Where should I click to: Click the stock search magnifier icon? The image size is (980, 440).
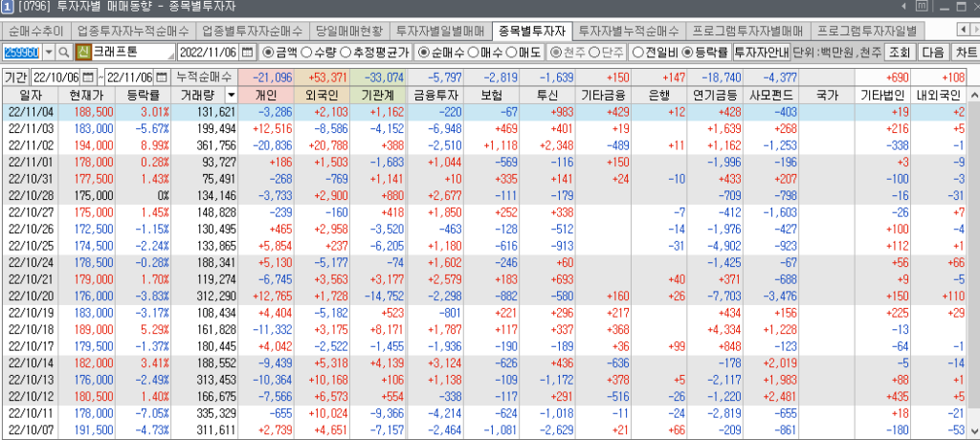click(x=64, y=52)
